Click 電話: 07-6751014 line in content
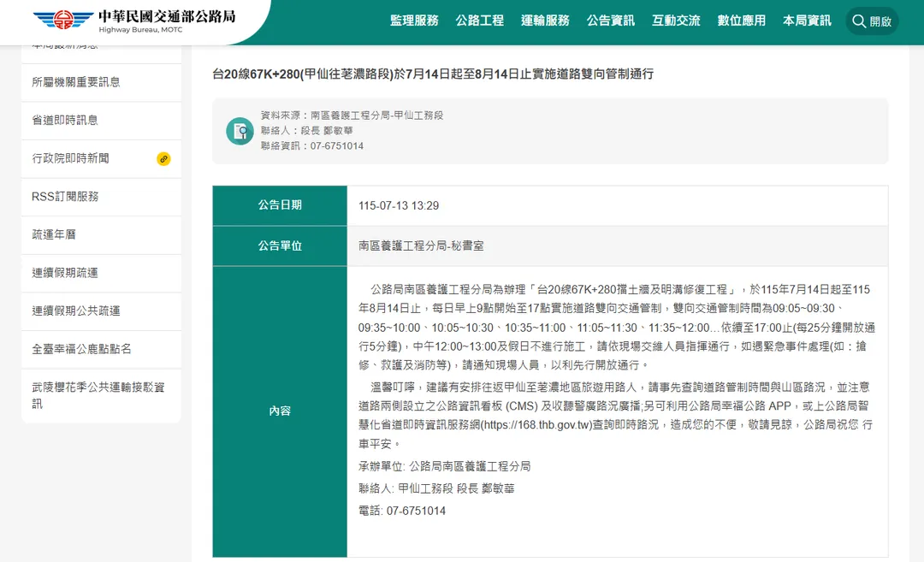The image size is (924, 562). click(402, 511)
